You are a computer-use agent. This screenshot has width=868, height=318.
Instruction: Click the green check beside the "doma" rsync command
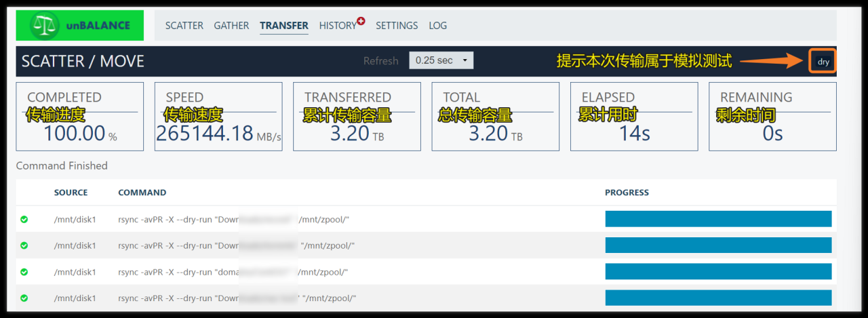tap(24, 272)
